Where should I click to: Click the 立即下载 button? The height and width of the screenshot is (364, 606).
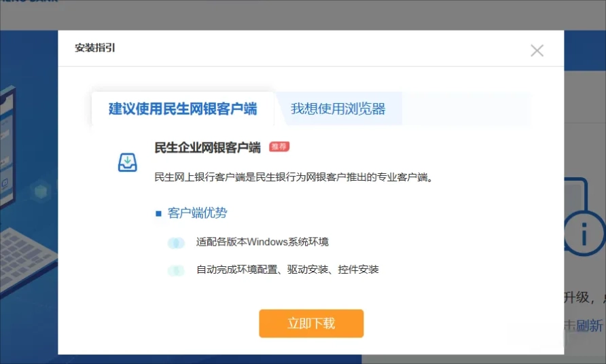(311, 323)
